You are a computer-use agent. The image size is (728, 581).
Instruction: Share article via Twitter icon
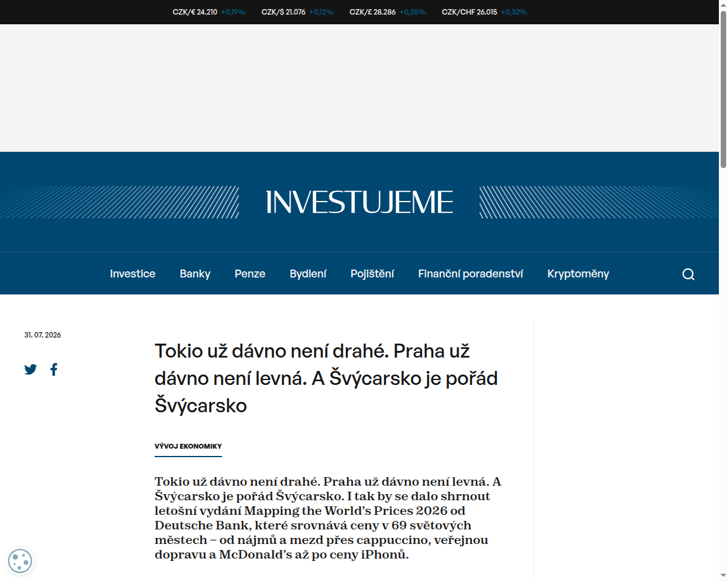[30, 369]
